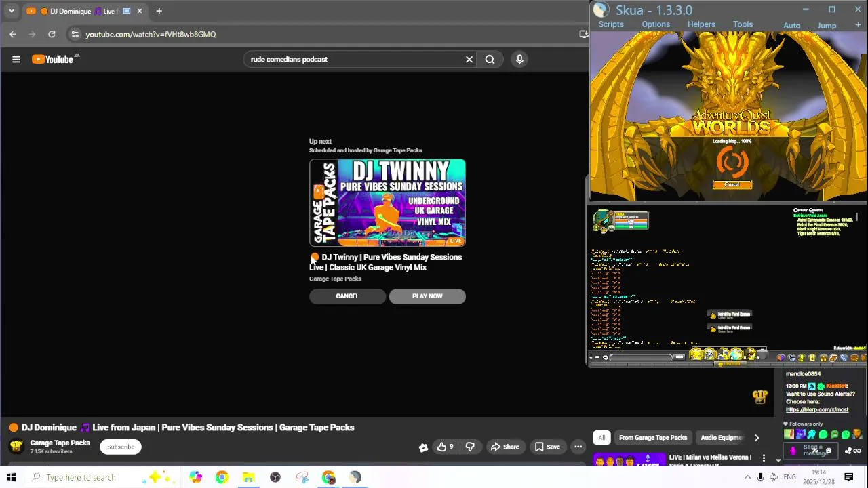
Task: Open Milan vs Hellas Verona live thumbnail
Action: point(629,460)
